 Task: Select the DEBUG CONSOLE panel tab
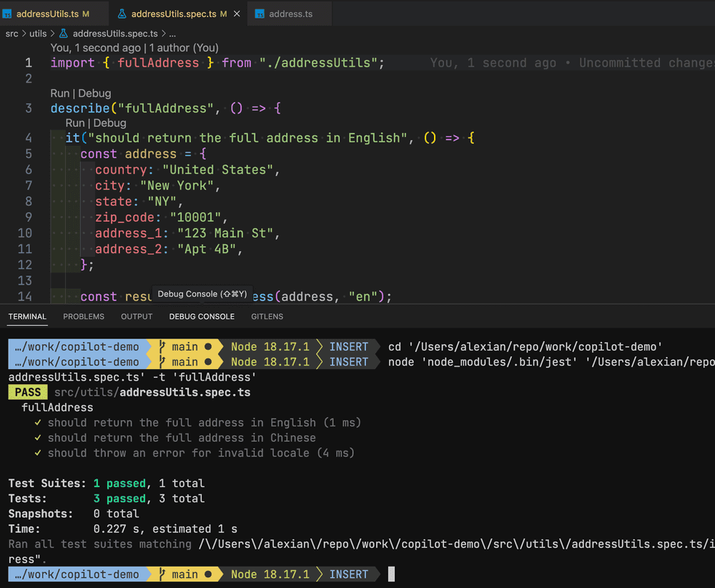click(202, 316)
